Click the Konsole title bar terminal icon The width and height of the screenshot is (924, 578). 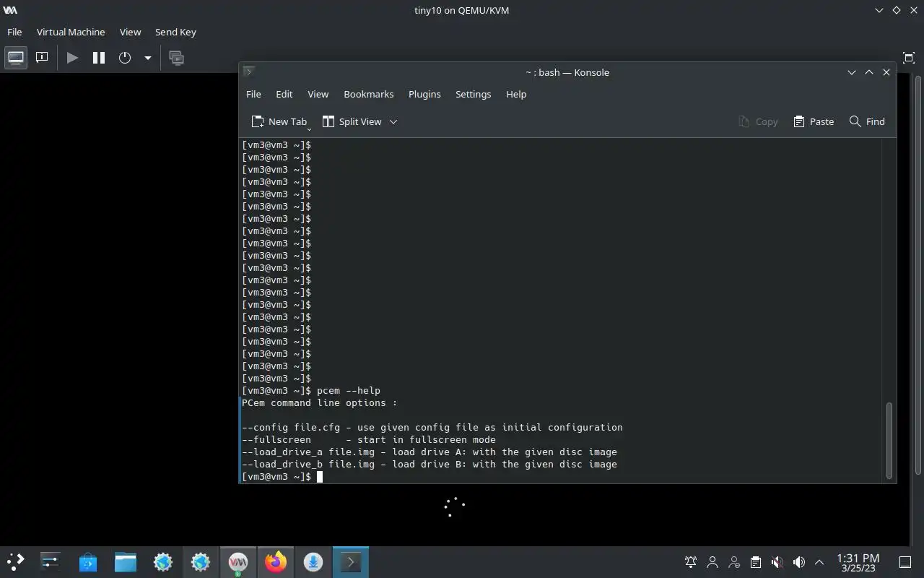coord(248,72)
